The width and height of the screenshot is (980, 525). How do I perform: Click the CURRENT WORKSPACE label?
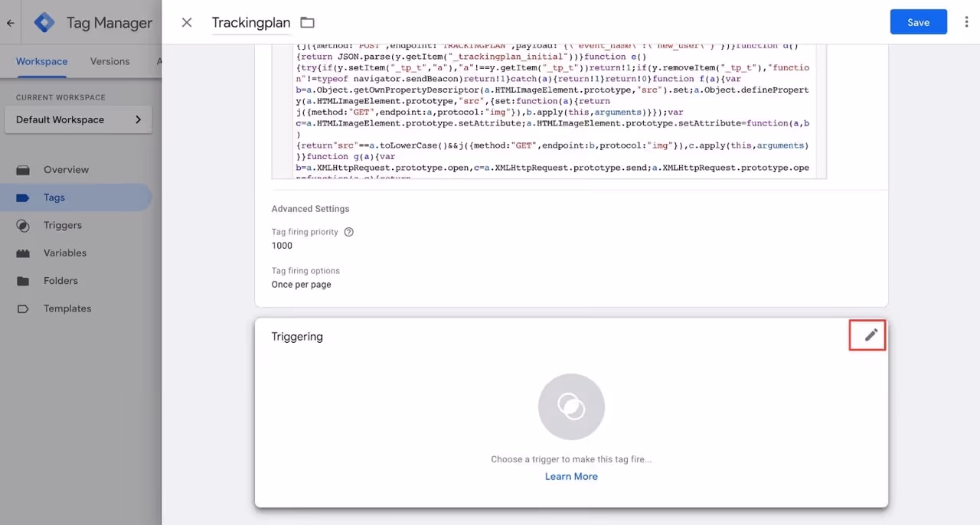[x=60, y=98]
